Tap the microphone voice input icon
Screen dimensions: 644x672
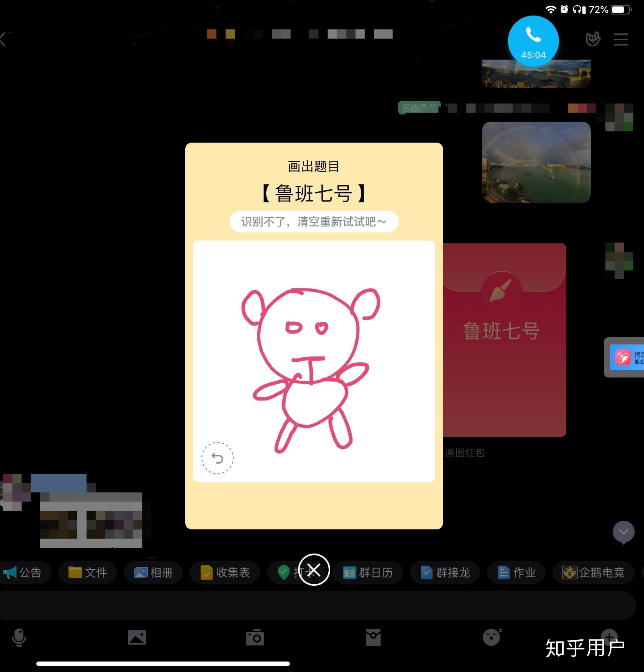tap(19, 638)
